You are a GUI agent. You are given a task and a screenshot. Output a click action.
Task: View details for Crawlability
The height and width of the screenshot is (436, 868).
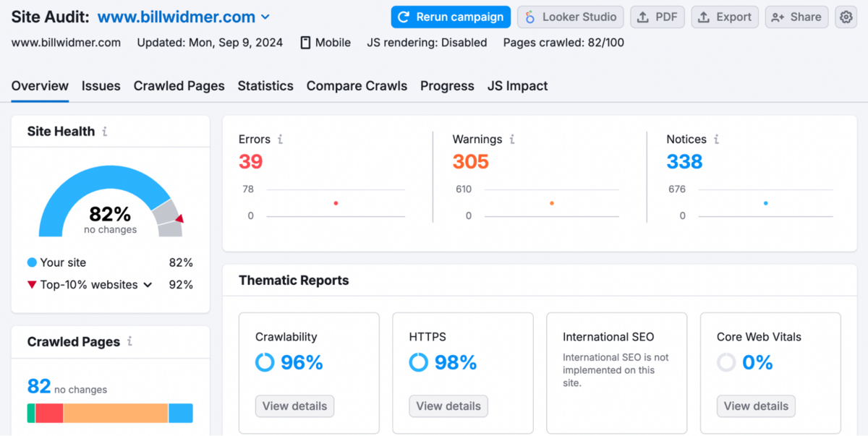[294, 406]
